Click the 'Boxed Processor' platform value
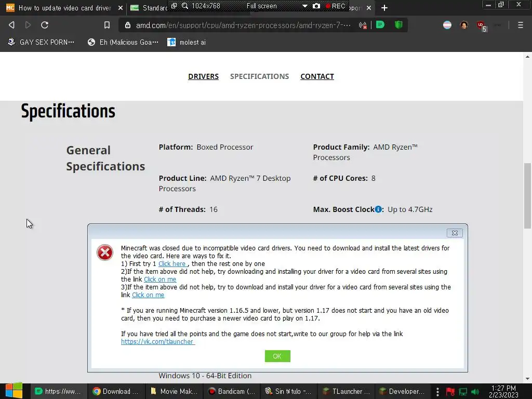The image size is (532, 399). tap(225, 147)
